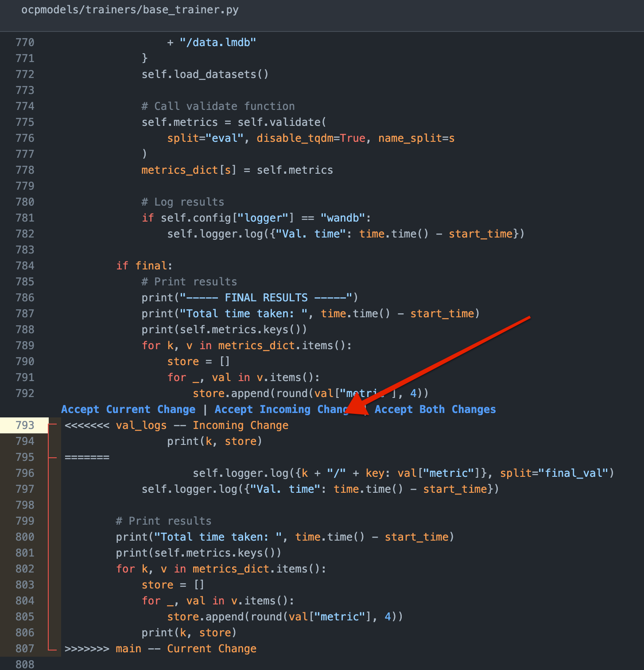644x670 pixels.
Task: Click 'print(k, store)' on line 794
Action: tap(214, 441)
